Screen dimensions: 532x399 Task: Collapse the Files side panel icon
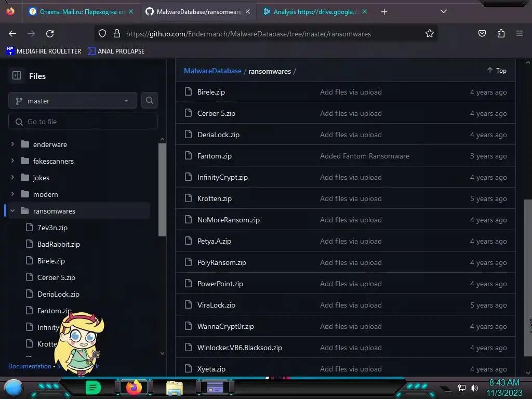coord(17,75)
